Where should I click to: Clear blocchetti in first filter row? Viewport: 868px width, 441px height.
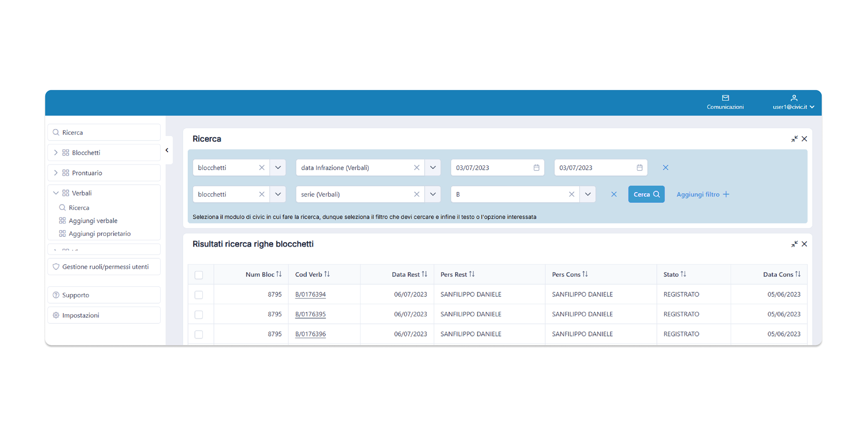point(262,168)
